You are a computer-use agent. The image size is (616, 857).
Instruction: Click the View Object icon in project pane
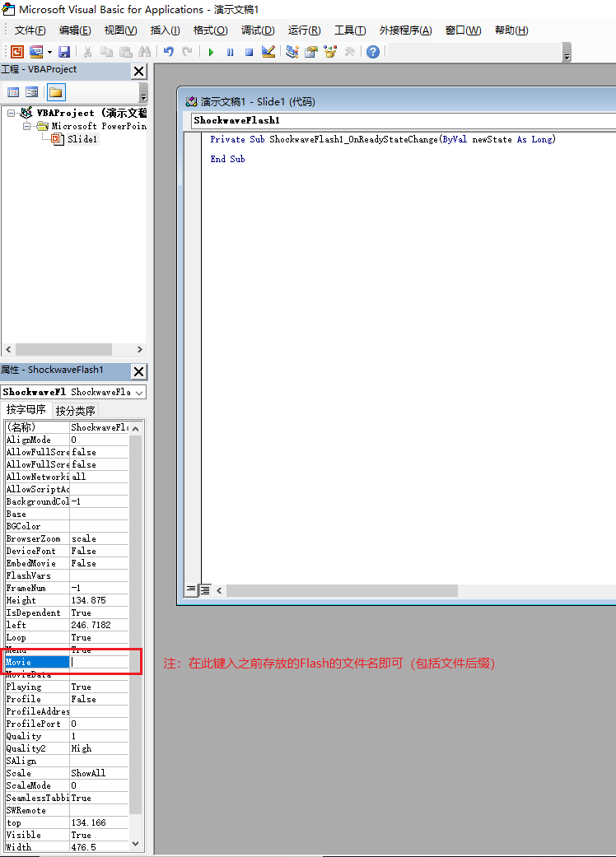tap(31, 92)
